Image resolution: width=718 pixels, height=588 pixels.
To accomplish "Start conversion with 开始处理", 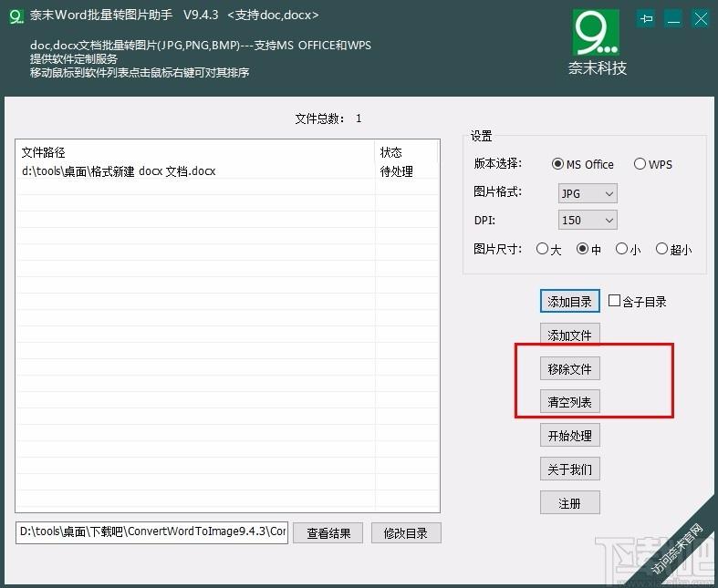I will pyautogui.click(x=570, y=436).
